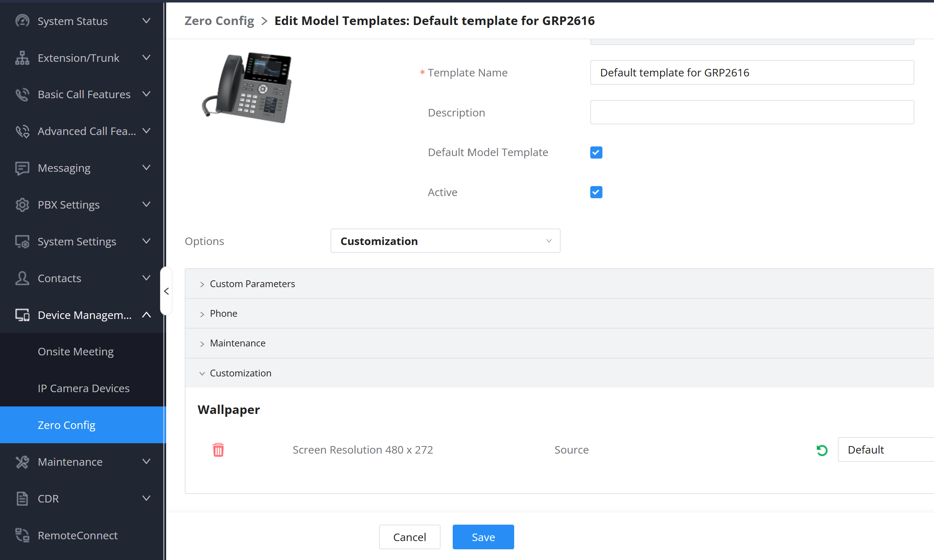Open the Options Customization dropdown
This screenshot has width=934, height=560.
coord(445,241)
